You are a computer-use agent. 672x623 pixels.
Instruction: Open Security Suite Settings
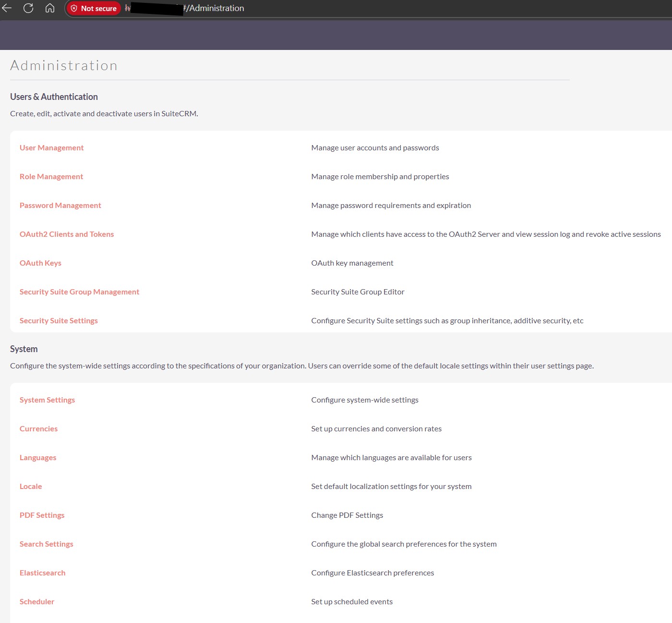(x=59, y=321)
